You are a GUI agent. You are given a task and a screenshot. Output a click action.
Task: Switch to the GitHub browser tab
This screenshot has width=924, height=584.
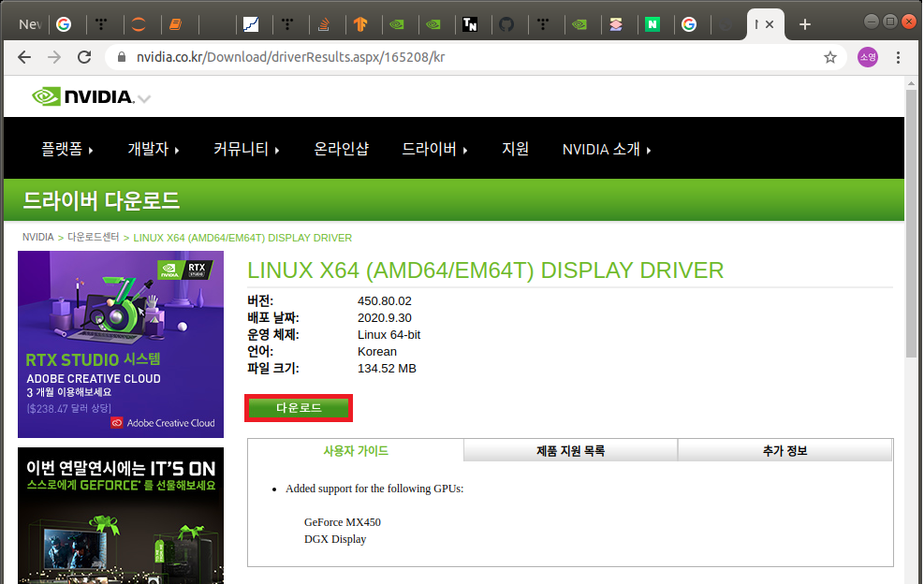tap(506, 24)
